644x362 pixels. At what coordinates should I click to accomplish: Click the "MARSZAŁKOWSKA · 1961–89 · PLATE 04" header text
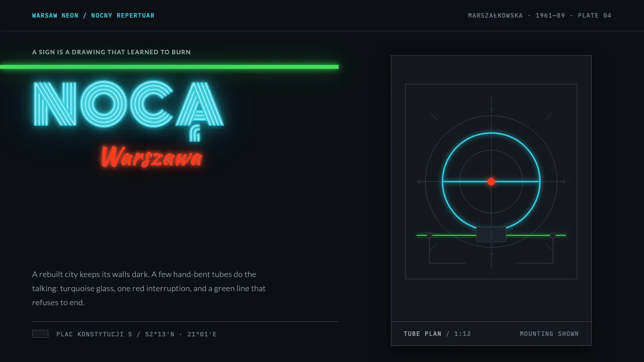540,16
